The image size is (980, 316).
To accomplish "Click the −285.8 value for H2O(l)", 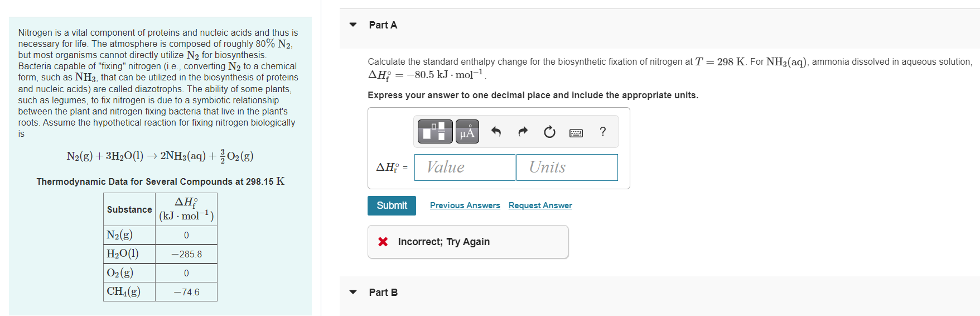I will point(186,254).
